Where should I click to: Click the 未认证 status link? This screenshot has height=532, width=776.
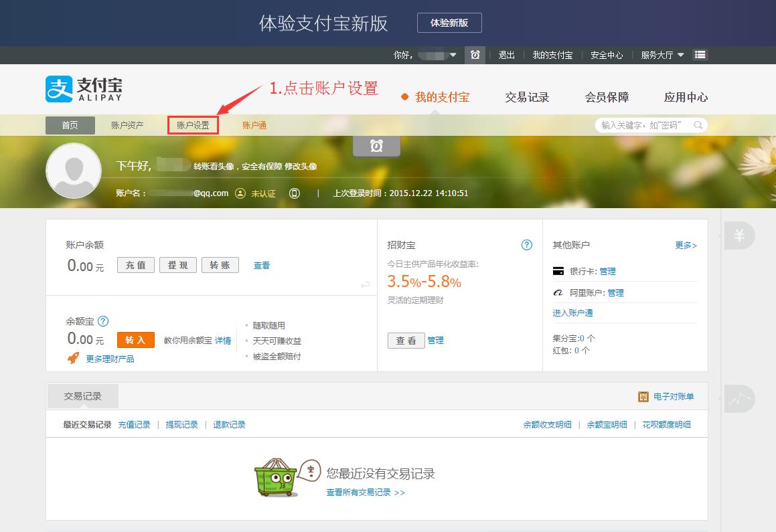[263, 193]
